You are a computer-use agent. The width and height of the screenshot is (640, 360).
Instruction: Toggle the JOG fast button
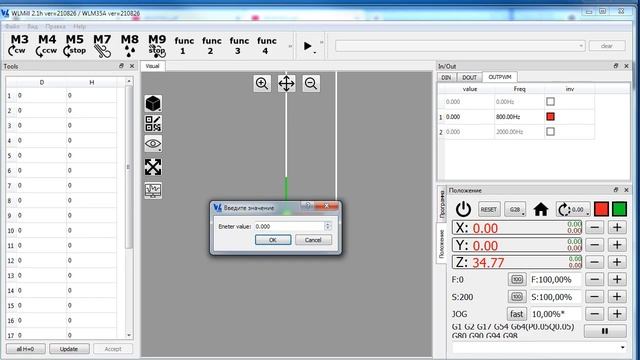[516, 314]
